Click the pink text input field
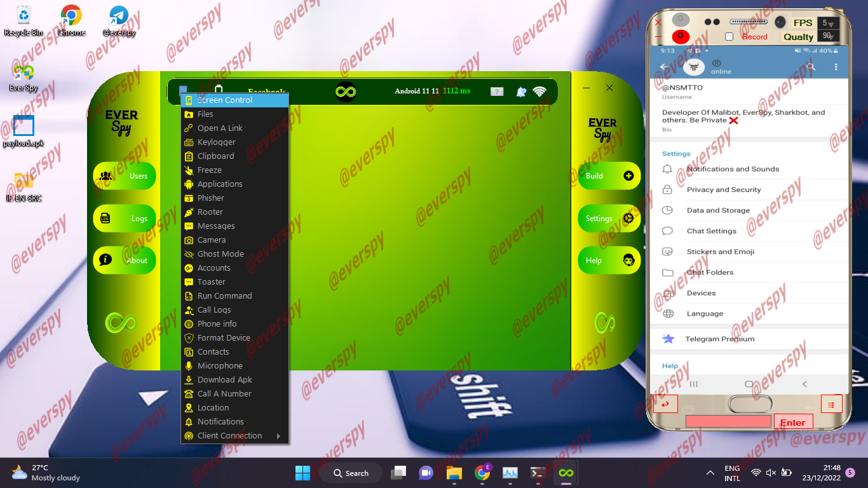This screenshot has width=868, height=488. (x=728, y=421)
